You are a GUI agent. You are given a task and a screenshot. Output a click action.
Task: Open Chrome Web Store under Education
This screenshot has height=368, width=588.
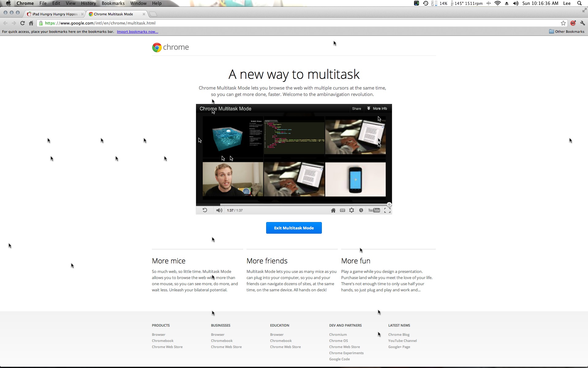coord(285,347)
